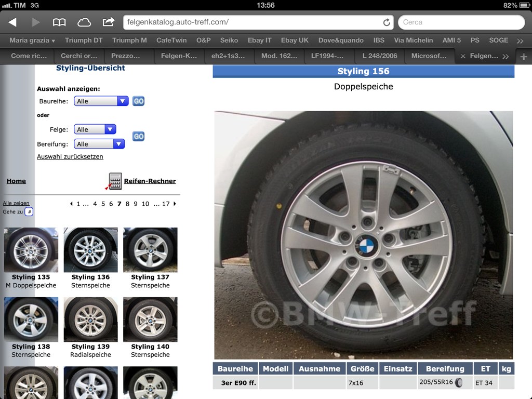Open the Reifen-Rechner calculator icon
Image resolution: width=532 pixels, height=399 pixels.
point(115,181)
